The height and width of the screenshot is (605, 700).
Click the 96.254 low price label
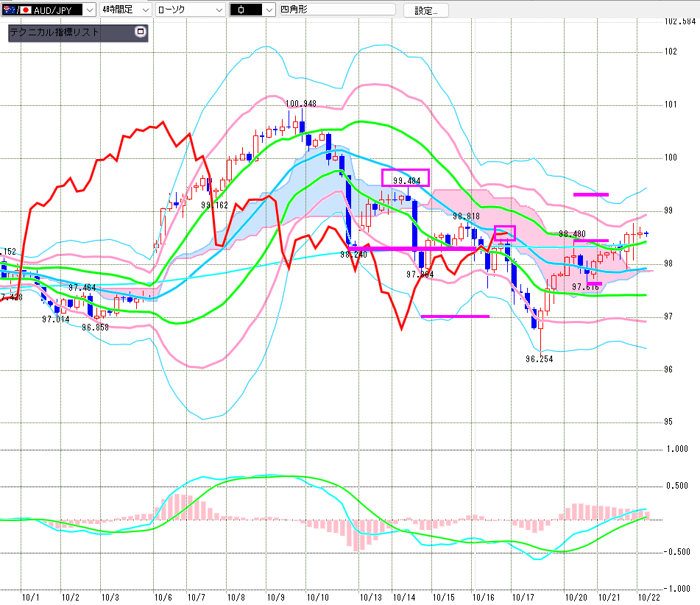tap(540, 359)
